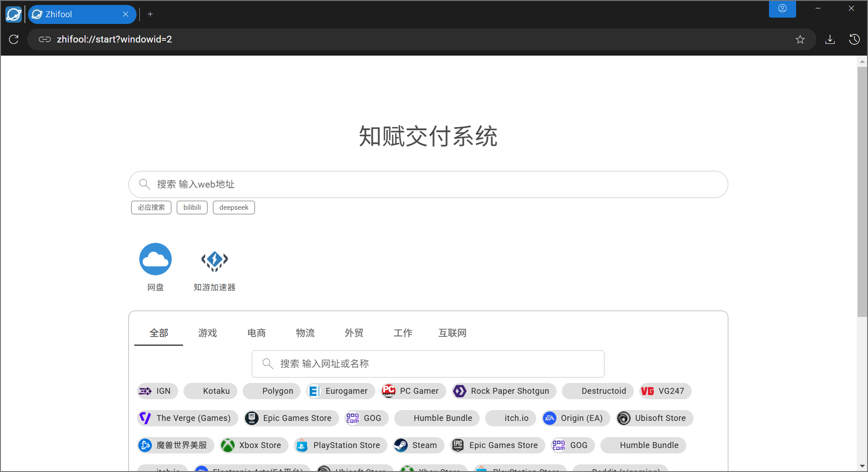Open the GOG shortcut next to Humble Bundle
Screen dimensions: 868x472
[x=367, y=418]
